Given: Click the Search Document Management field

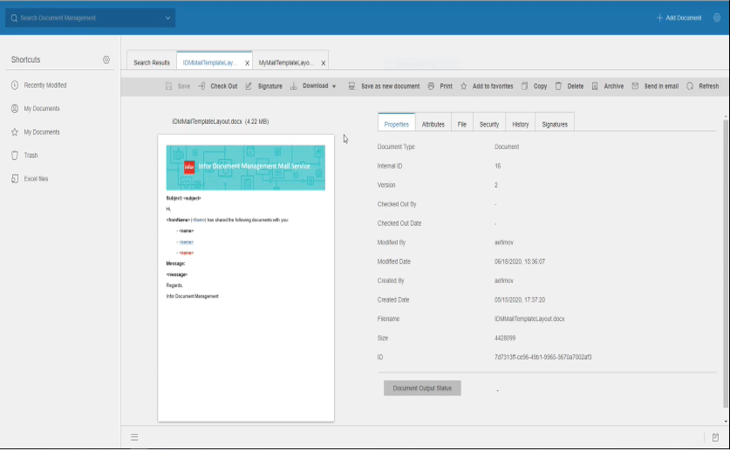Looking at the screenshot, I should 88,18.
